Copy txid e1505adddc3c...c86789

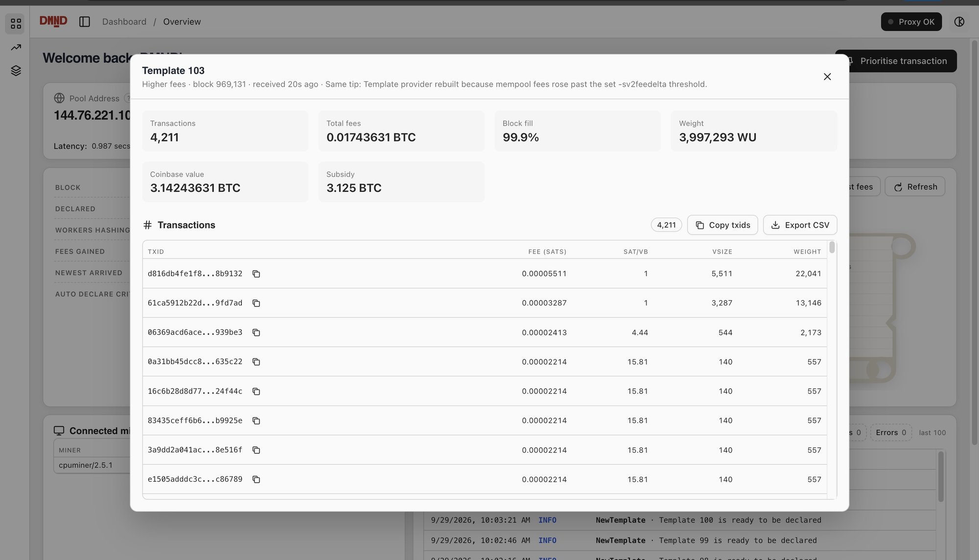(256, 479)
